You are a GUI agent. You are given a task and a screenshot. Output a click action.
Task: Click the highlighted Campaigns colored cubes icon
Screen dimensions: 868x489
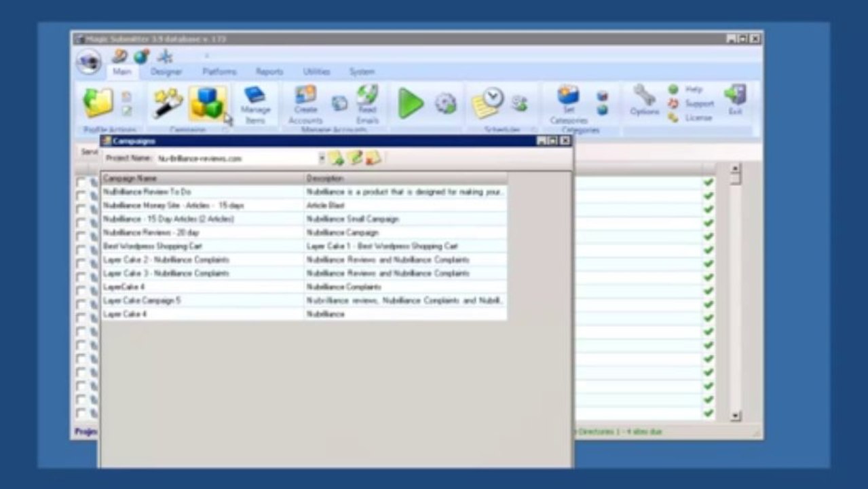tap(208, 103)
